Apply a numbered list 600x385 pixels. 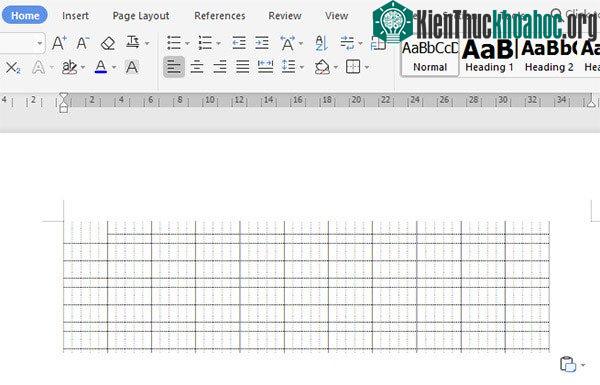pyautogui.click(x=205, y=43)
